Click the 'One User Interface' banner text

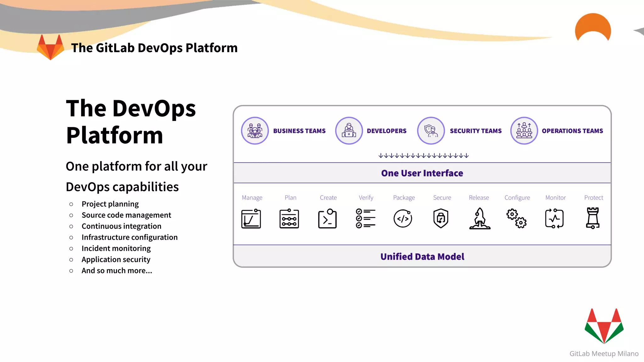coord(422,173)
